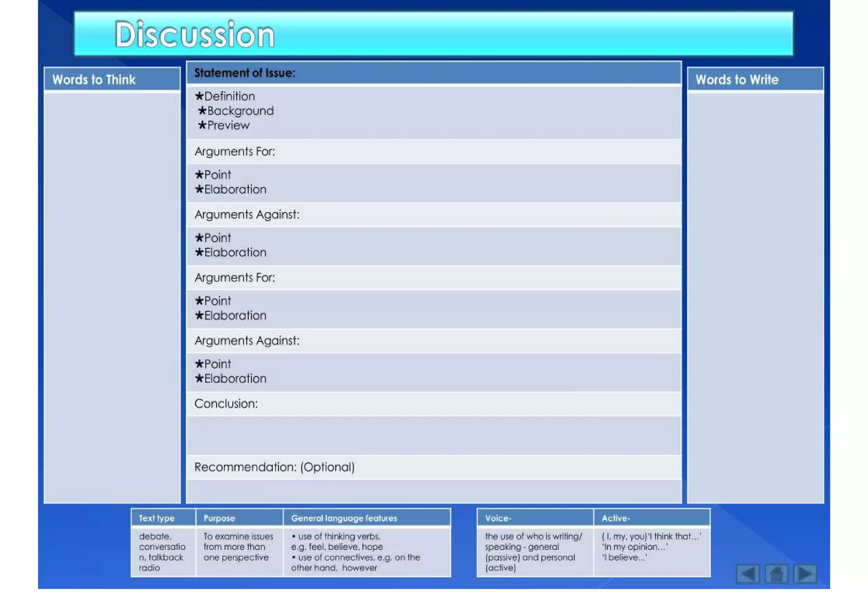Select the thinking verbs language features cell
868x613 pixels.
[367, 552]
